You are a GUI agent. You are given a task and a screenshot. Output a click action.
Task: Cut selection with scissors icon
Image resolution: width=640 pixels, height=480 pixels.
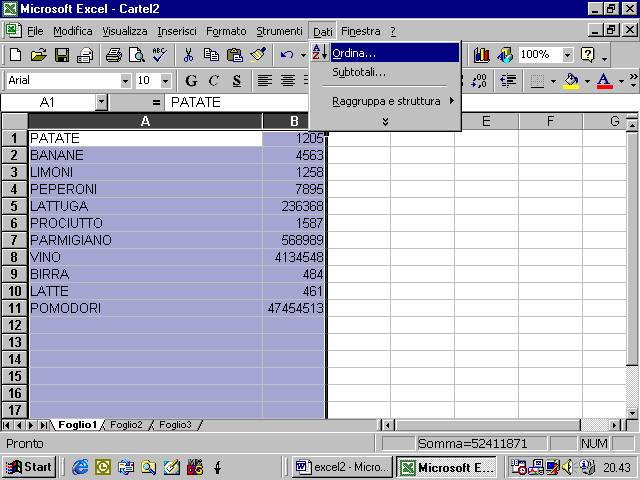188,55
